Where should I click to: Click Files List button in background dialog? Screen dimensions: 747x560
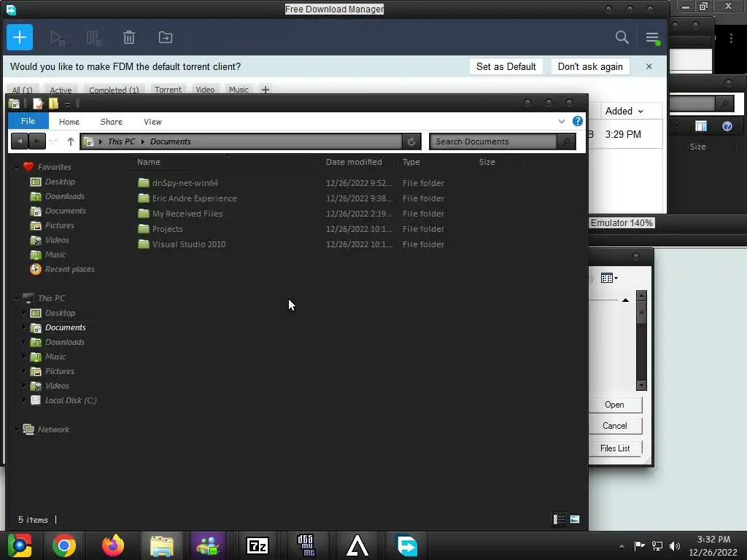pos(615,448)
